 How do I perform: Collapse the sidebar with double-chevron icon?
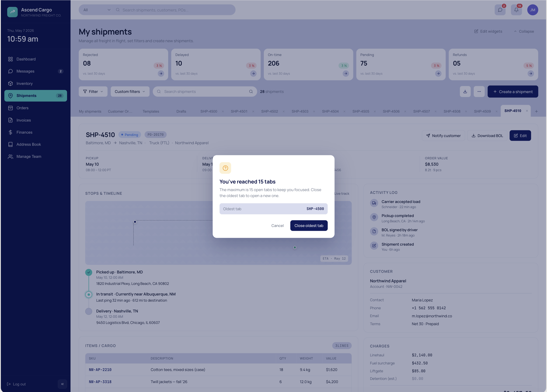62,384
